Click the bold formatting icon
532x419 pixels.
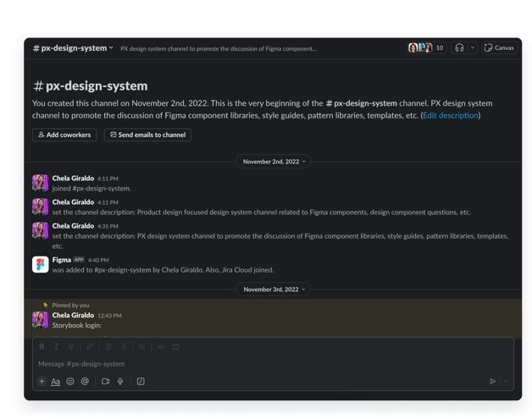tap(42, 346)
